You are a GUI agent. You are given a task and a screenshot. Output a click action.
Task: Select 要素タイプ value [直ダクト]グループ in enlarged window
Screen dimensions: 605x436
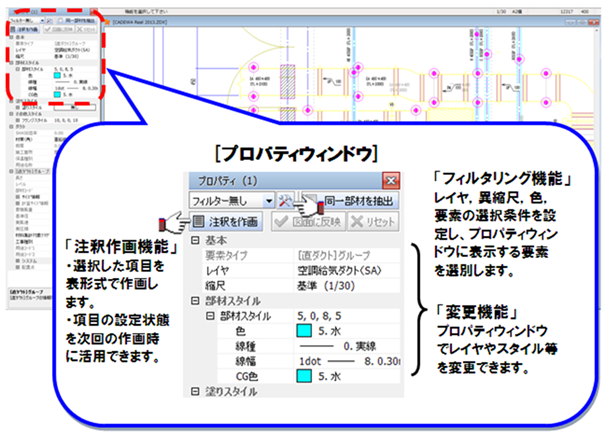pos(333,255)
